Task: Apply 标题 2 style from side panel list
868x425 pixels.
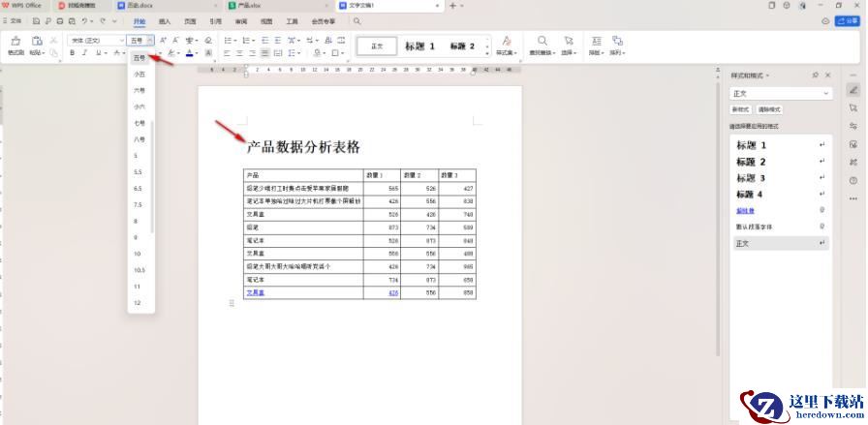Action: [x=751, y=162]
